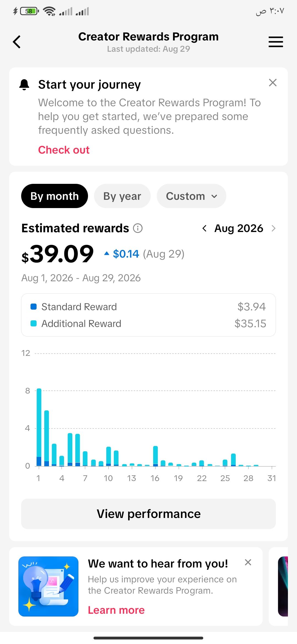Open the hamburger menu icon
Image resolution: width=297 pixels, height=644 pixels.
click(x=276, y=42)
